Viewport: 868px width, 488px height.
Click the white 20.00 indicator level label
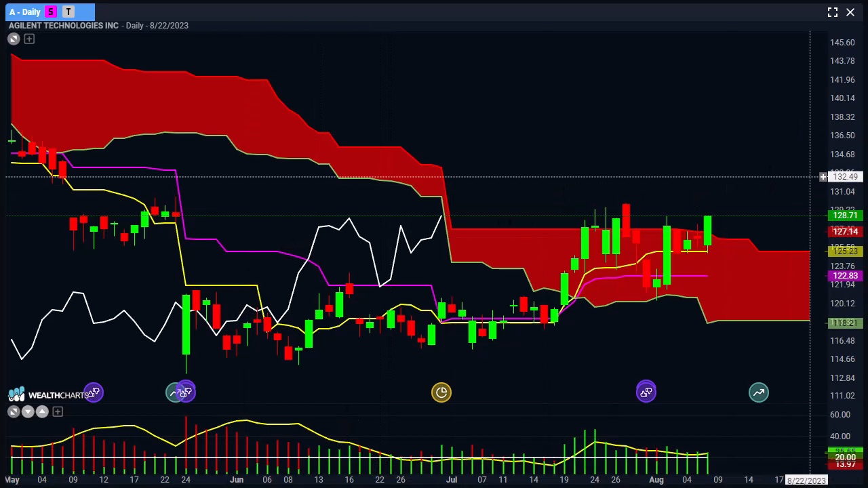845,457
